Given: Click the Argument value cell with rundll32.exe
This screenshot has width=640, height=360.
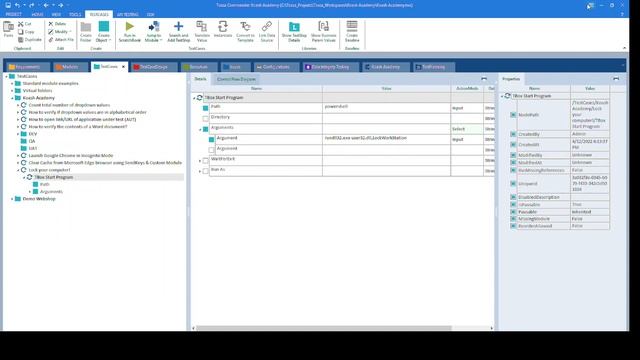Looking at the screenshot, I should click(x=386, y=139).
